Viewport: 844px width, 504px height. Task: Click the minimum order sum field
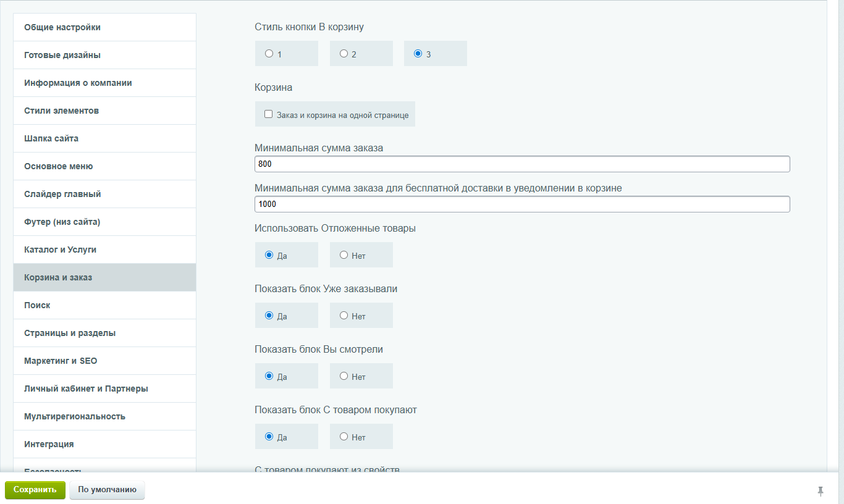click(521, 164)
